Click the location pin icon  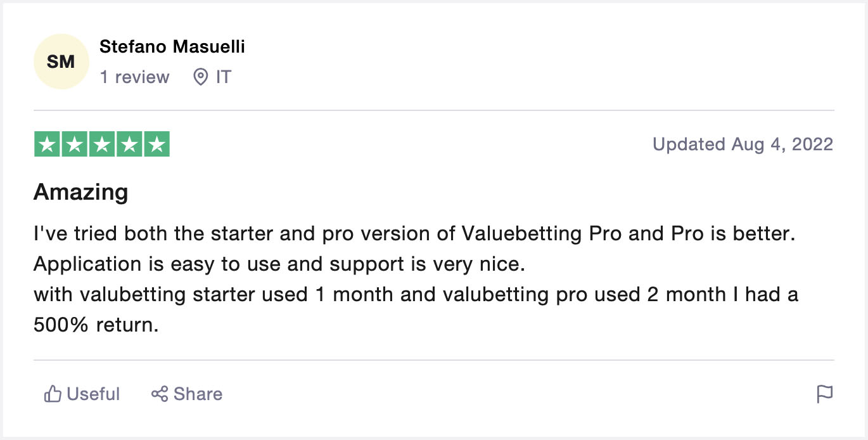[201, 77]
